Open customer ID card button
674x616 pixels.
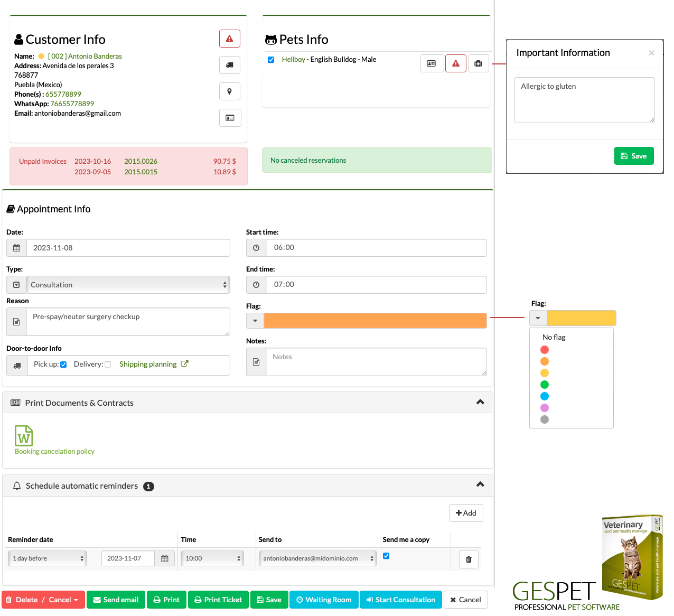pyautogui.click(x=230, y=118)
